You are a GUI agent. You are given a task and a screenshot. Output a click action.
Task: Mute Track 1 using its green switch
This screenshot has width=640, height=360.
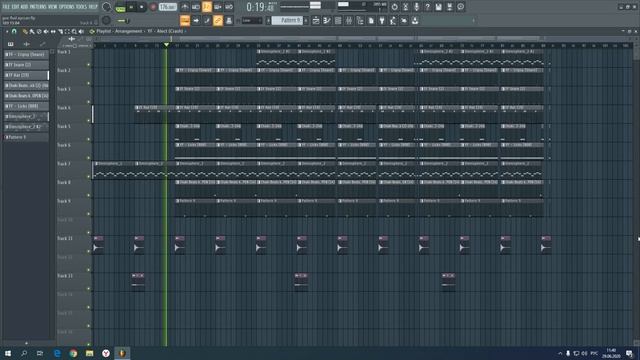pos(89,64)
